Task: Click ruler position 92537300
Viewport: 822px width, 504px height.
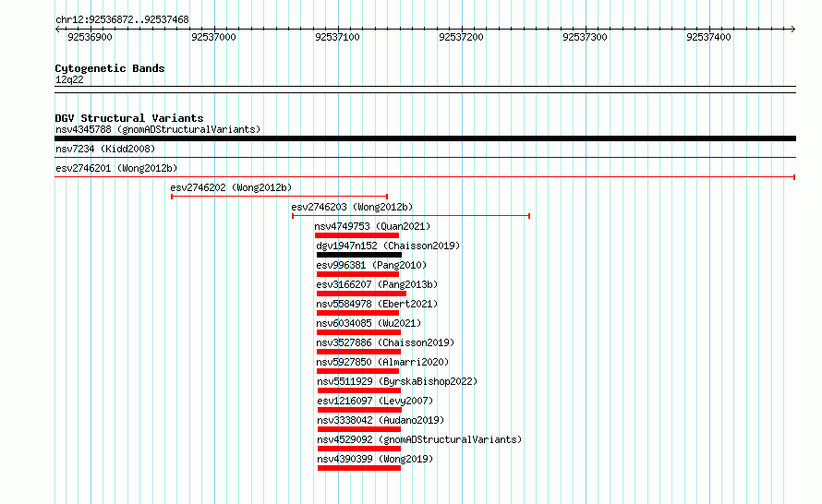Action: [x=585, y=37]
